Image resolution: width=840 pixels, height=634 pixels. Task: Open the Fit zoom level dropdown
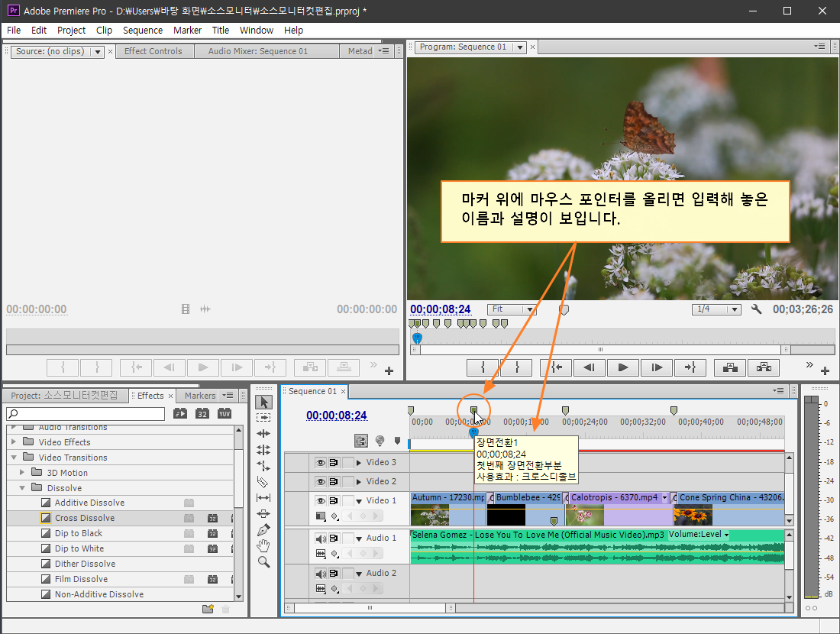[512, 309]
